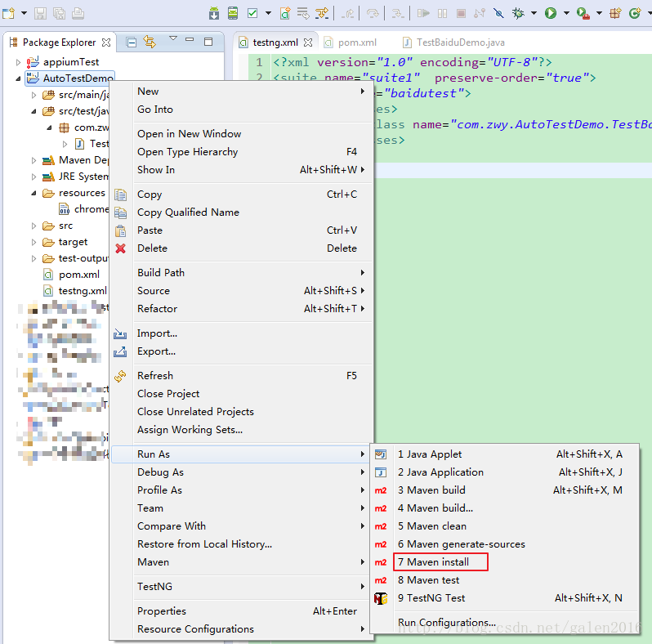Image resolution: width=652 pixels, height=644 pixels.
Task: Click the Resume debug toolbar icon
Action: pos(423,13)
